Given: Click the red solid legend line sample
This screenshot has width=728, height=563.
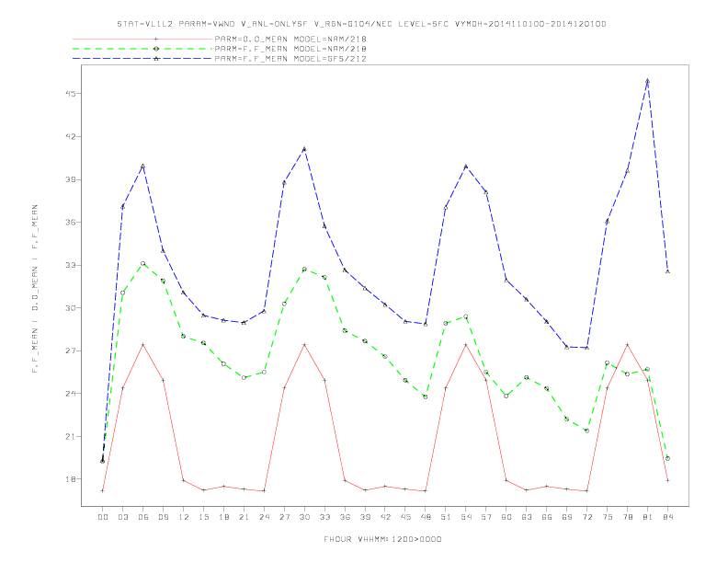Looking at the screenshot, I should coord(142,39).
